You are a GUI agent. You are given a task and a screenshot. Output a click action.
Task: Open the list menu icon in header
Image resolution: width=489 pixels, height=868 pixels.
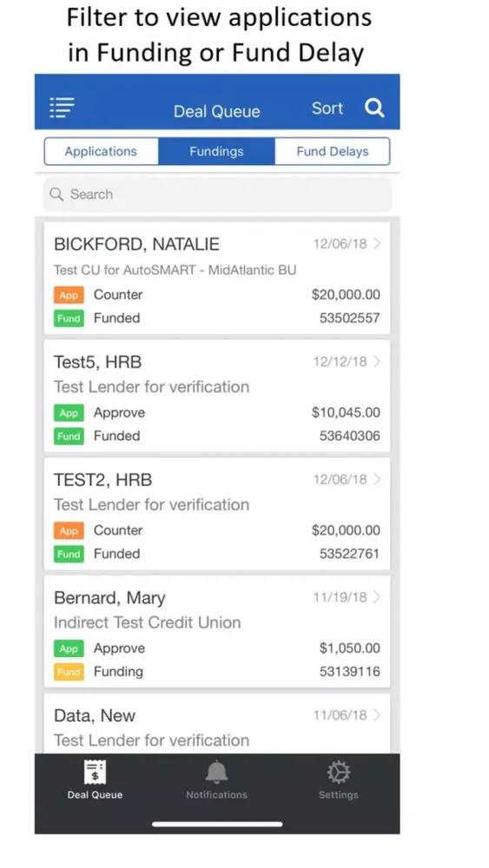coord(62,108)
